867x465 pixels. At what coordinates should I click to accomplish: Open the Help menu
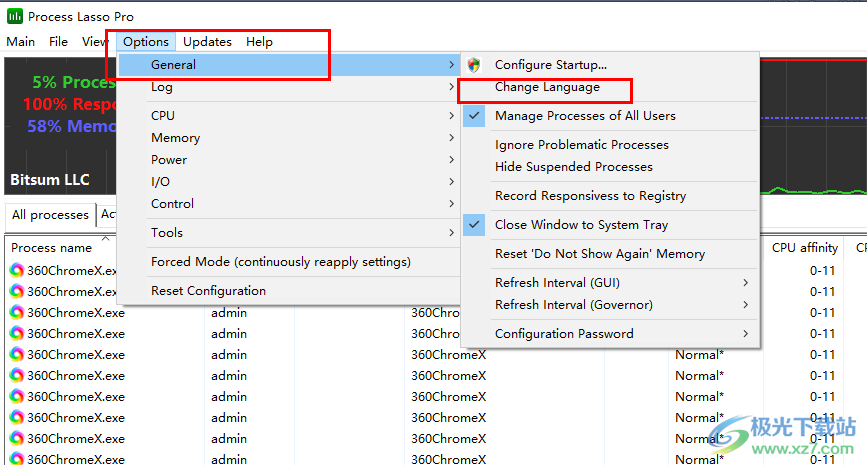pos(259,42)
